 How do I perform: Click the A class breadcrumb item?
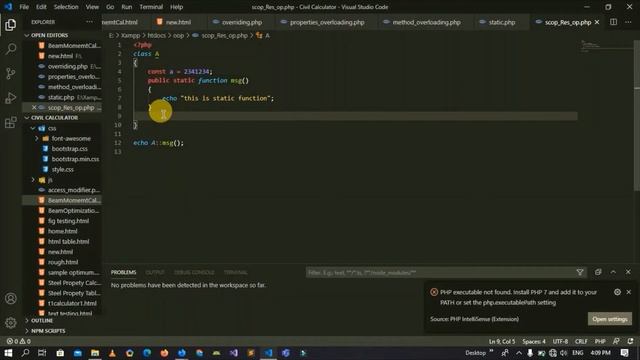click(x=263, y=36)
